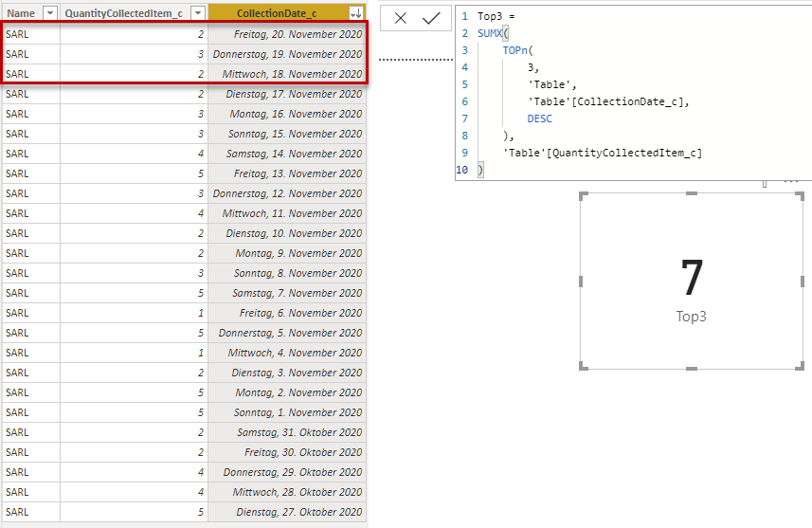This screenshot has width=812, height=528.
Task: Select the cell Dienstag, 17. November 2020
Action: tap(287, 94)
